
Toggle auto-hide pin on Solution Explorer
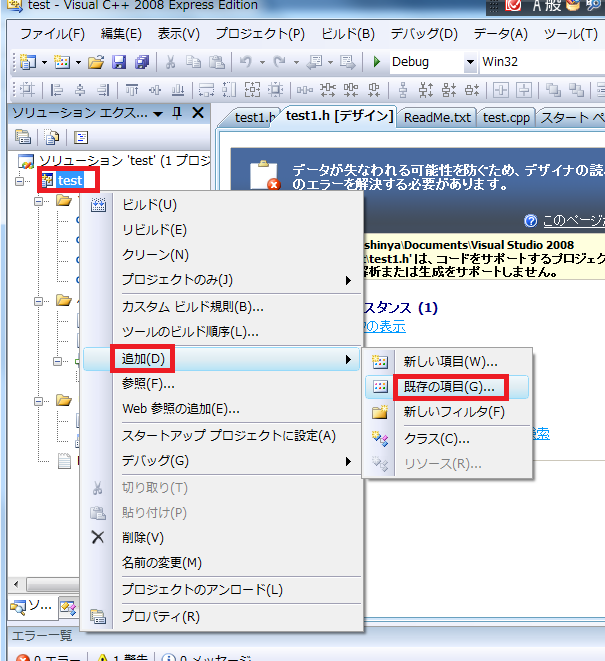(177, 113)
